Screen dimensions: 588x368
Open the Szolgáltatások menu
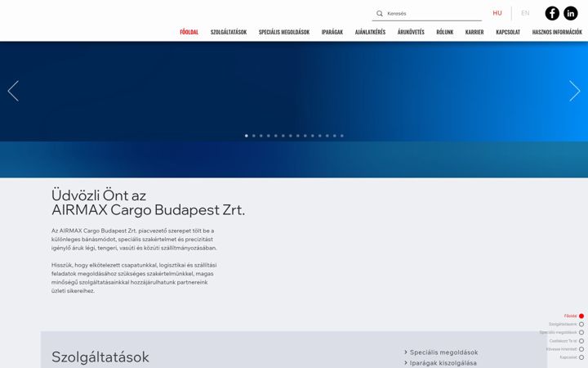coord(229,32)
